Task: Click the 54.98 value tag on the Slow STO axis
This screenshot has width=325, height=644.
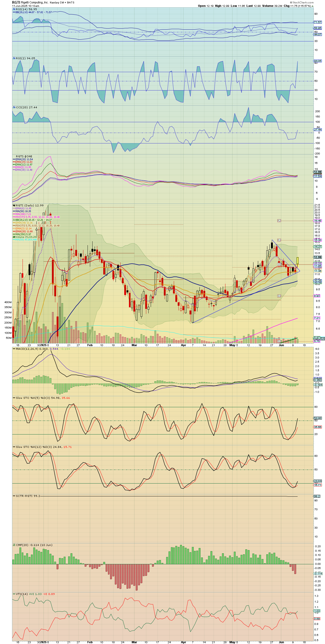Action: tap(318, 418)
